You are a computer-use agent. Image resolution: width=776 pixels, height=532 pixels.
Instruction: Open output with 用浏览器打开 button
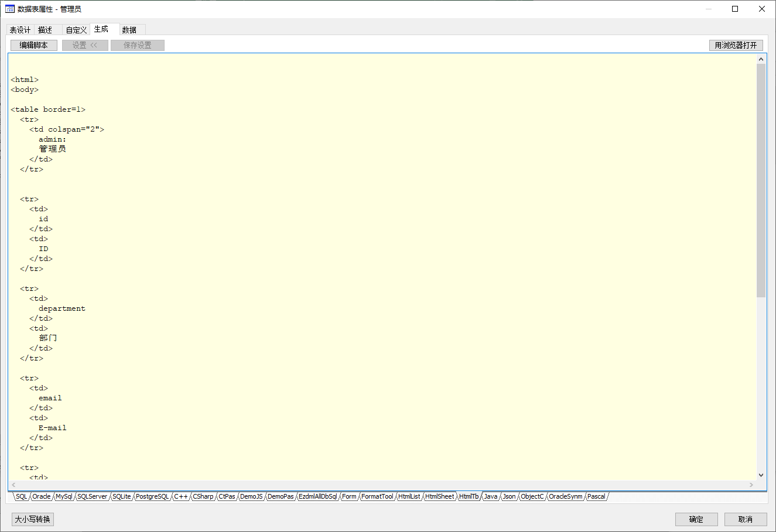click(x=736, y=45)
